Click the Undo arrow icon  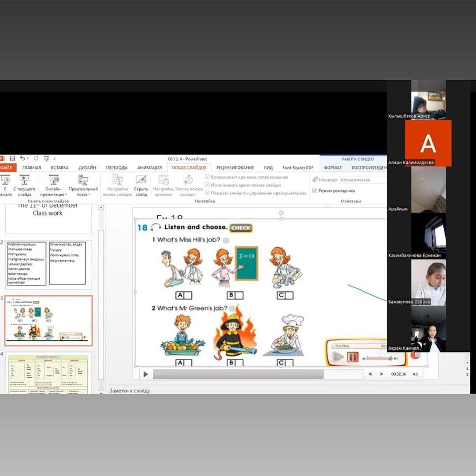(22, 158)
